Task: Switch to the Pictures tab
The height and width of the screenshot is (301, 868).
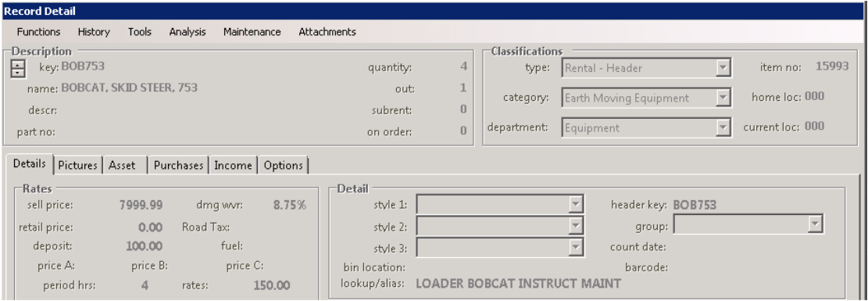Action: pos(78,165)
